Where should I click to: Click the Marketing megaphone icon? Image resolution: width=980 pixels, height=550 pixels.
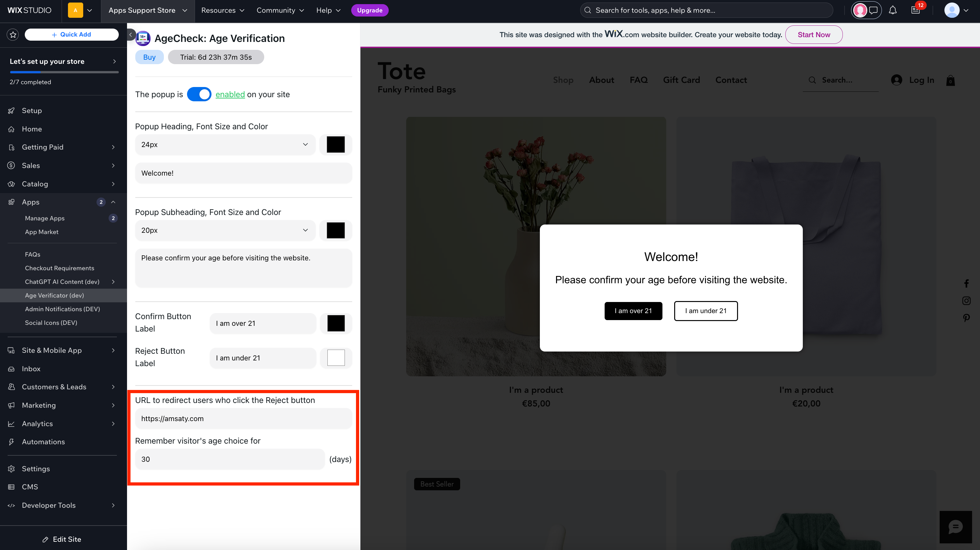coord(11,406)
